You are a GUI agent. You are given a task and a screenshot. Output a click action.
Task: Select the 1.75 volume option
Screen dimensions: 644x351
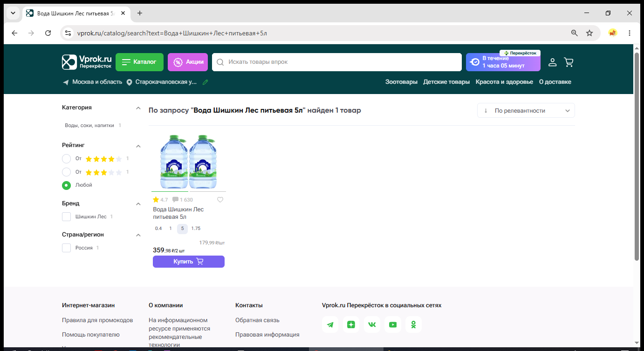pyautogui.click(x=196, y=229)
